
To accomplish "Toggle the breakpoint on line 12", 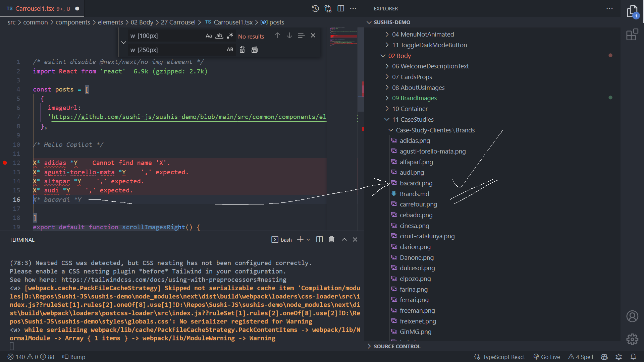I will pyautogui.click(x=5, y=163).
